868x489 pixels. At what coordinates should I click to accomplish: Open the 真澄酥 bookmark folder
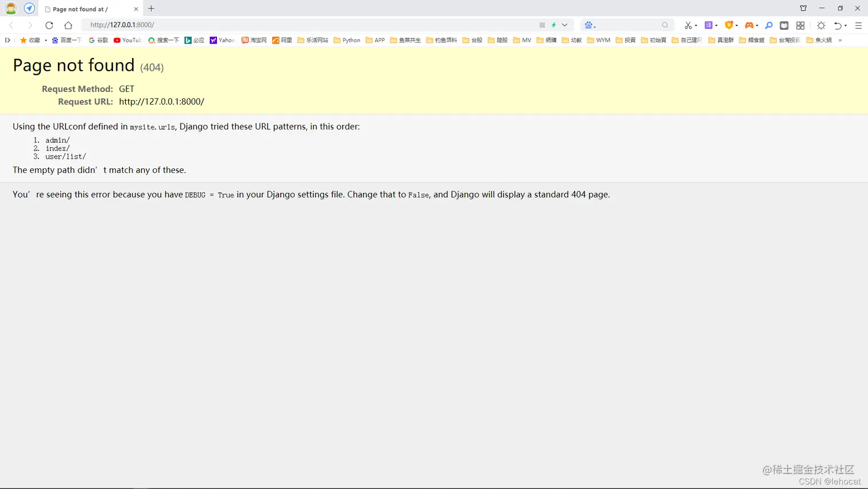click(721, 40)
